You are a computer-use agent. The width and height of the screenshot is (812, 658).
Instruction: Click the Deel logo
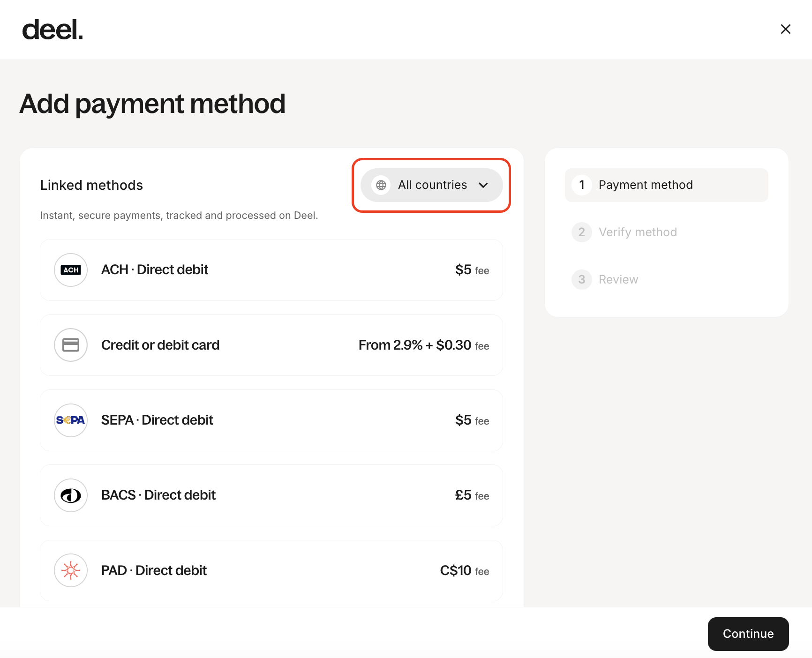tap(53, 30)
